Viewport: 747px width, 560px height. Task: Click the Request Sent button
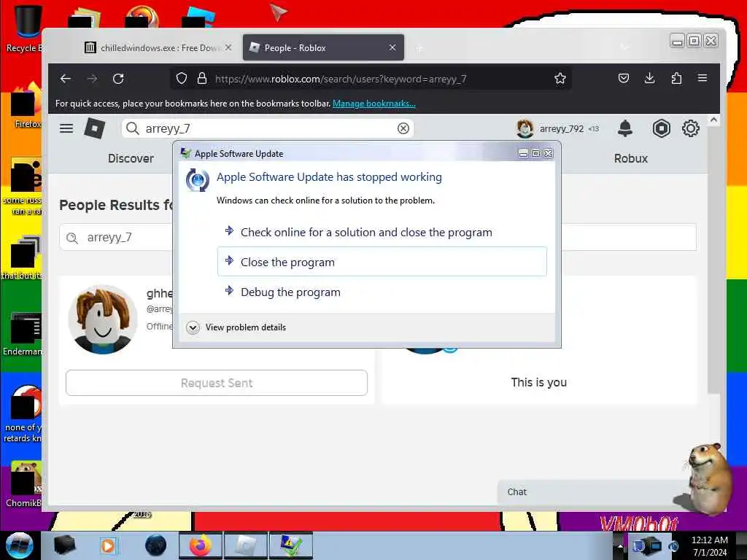coord(216,383)
